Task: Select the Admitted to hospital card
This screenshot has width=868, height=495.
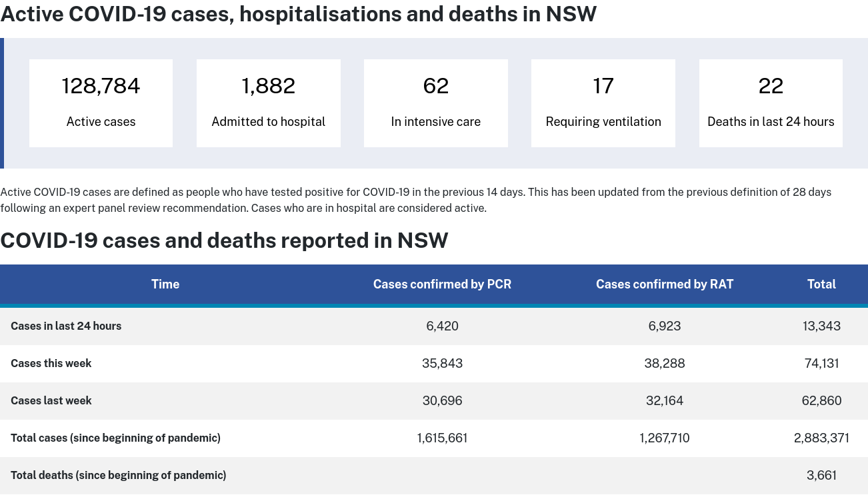Action: (268, 103)
